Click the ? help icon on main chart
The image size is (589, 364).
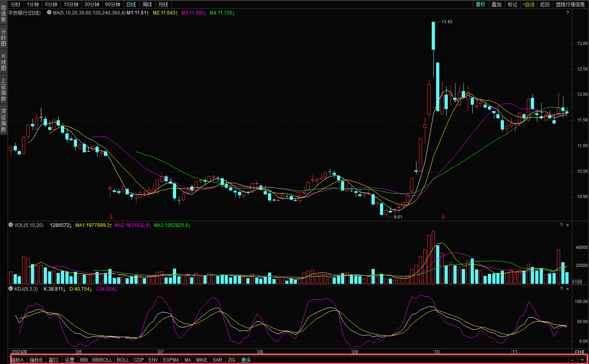tap(567, 13)
